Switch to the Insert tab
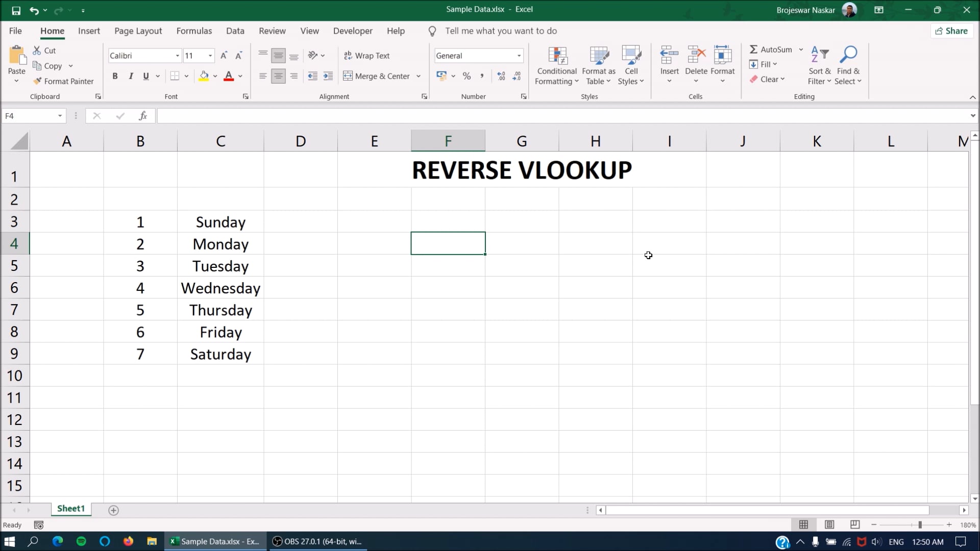This screenshot has width=980, height=551. click(89, 31)
